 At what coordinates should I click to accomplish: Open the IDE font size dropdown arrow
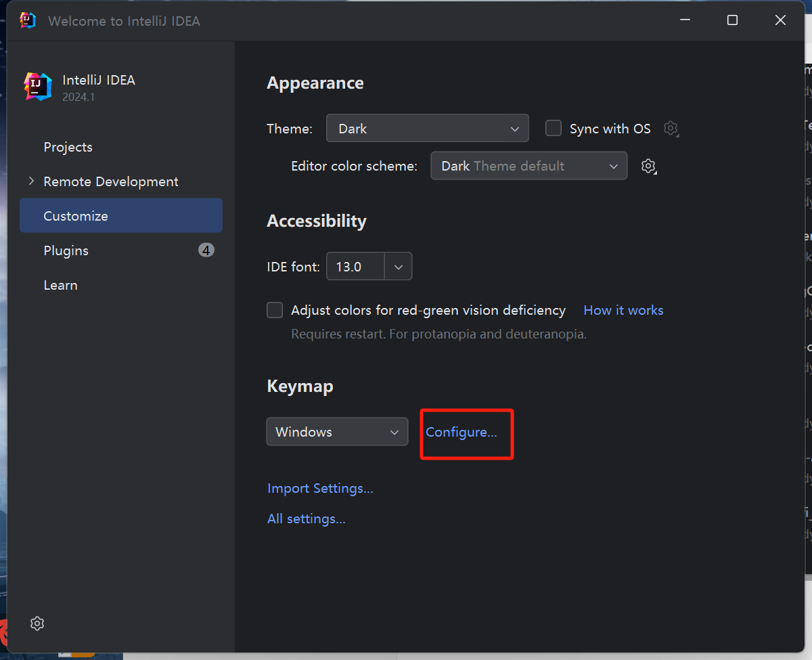[399, 267]
